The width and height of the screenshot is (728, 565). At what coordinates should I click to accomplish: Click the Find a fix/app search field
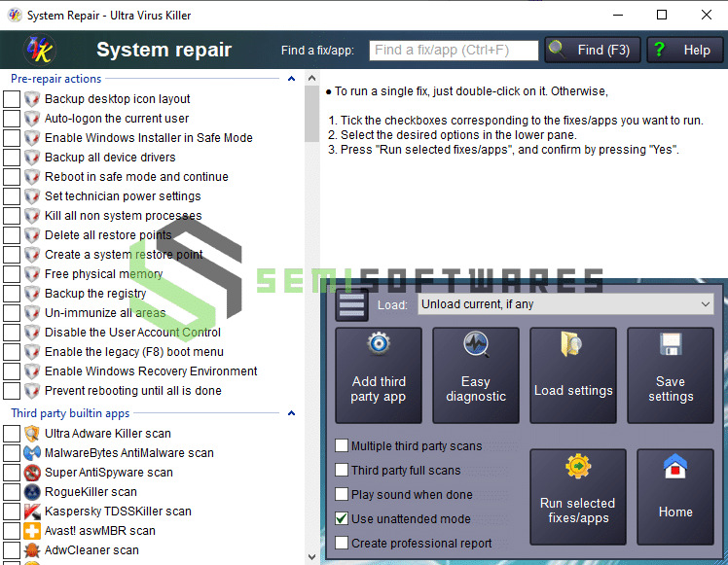(x=454, y=51)
